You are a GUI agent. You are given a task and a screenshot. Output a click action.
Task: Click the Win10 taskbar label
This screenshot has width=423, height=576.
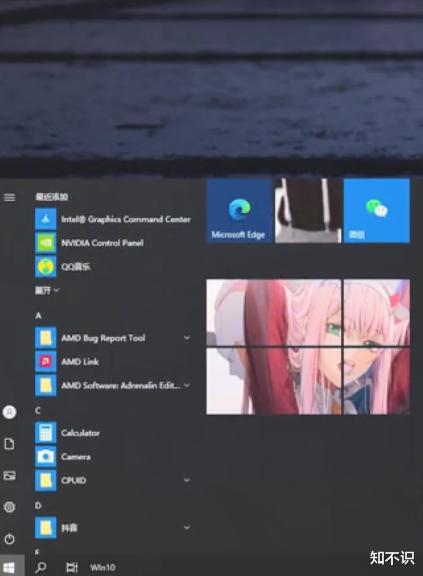(103, 568)
